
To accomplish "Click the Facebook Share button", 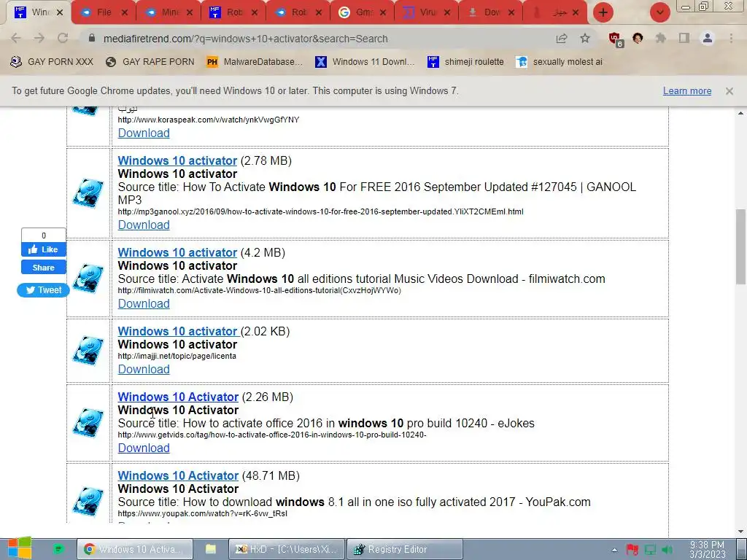I will click(43, 268).
